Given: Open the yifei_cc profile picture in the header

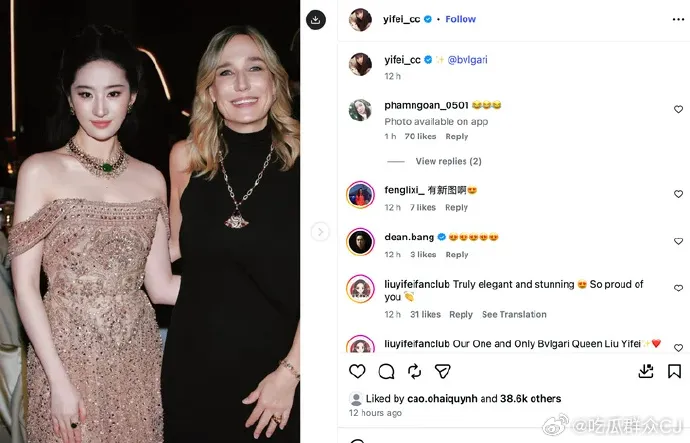Looking at the screenshot, I should pos(360,20).
